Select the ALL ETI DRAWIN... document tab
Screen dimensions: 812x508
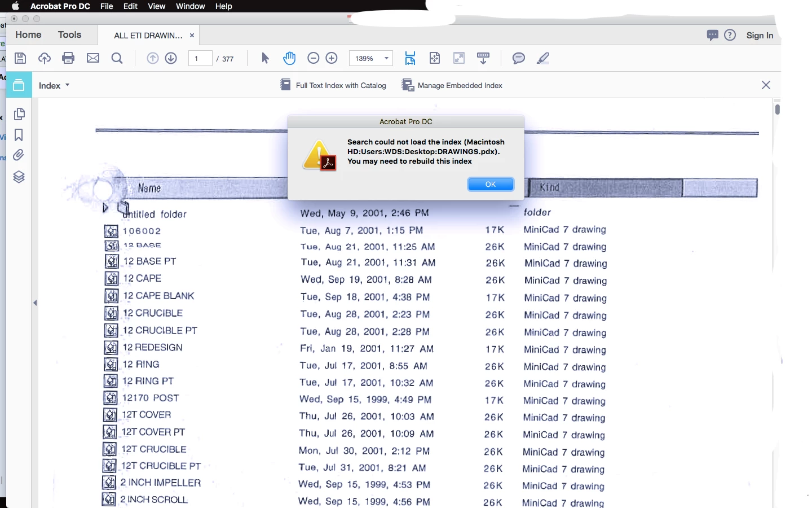[148, 35]
